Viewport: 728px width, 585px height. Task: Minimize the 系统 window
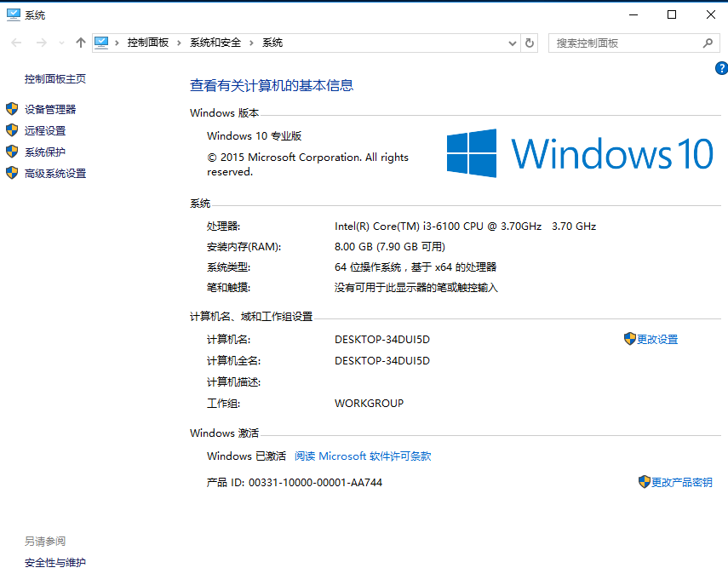[633, 14]
